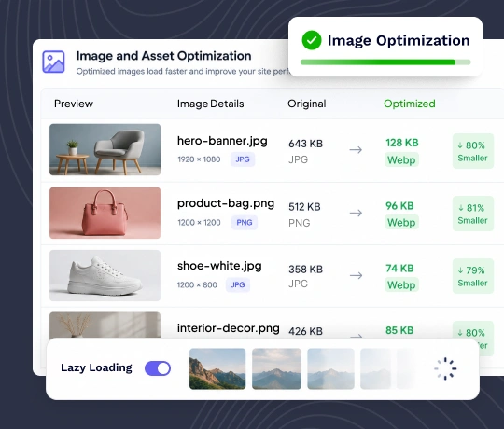The width and height of the screenshot is (504, 429).
Task: Click the 74 KB optimized size
Action: tap(399, 269)
